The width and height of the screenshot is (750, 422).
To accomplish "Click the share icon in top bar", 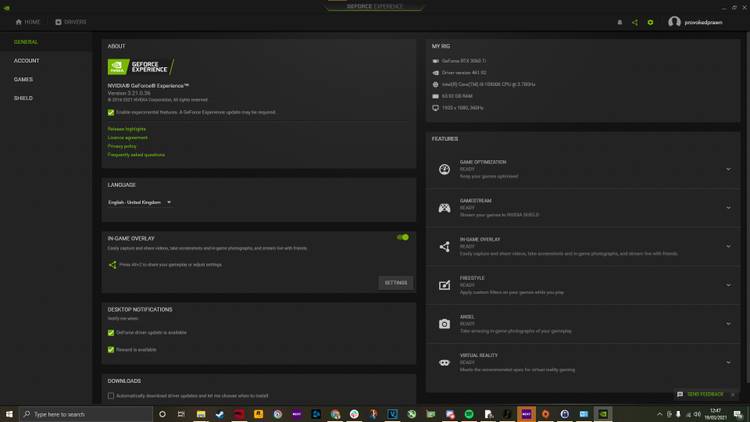I will point(635,22).
